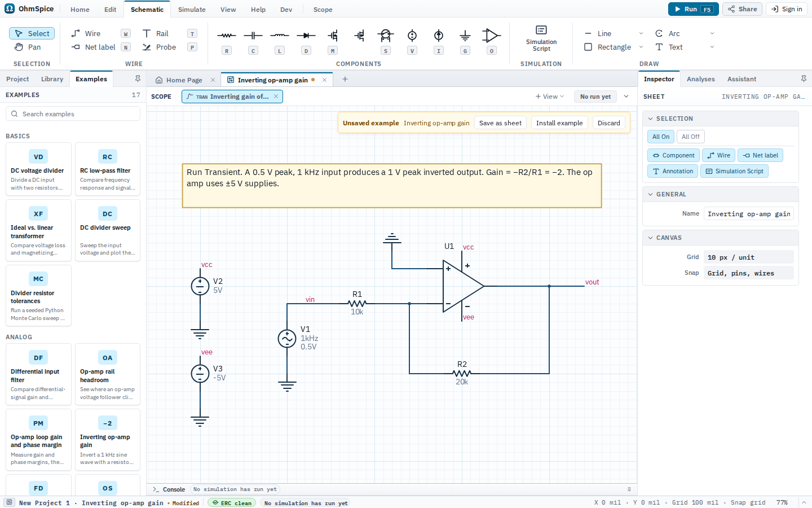812x508 pixels.
Task: Turn all selection filters off
Action: click(x=690, y=137)
